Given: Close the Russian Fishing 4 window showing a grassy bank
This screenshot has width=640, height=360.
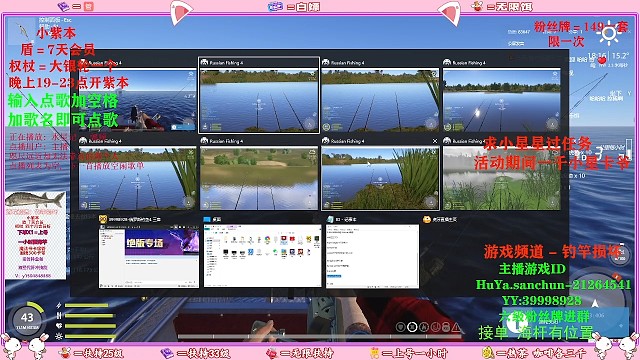Looking at the screenshot, I should pos(435,141).
